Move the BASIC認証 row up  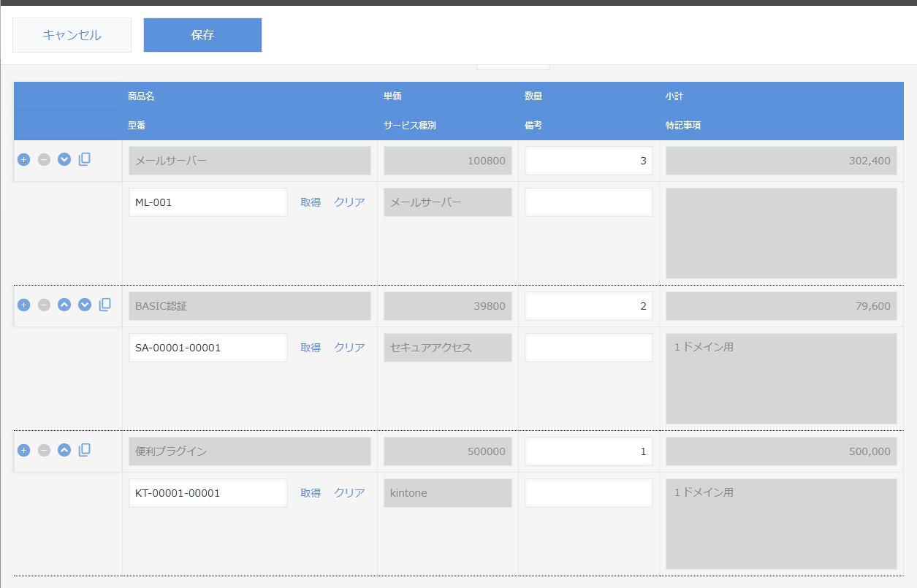coord(64,305)
